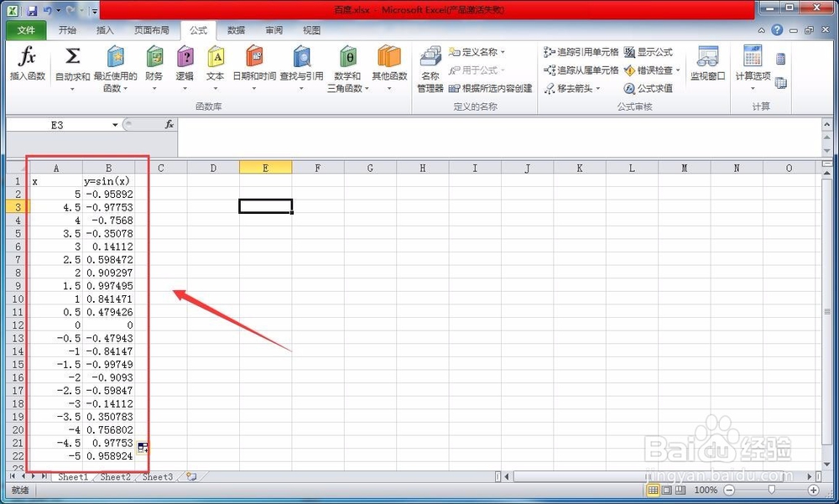This screenshot has width=839, height=504.
Task: Click the zoom out minus button
Action: 729,490
